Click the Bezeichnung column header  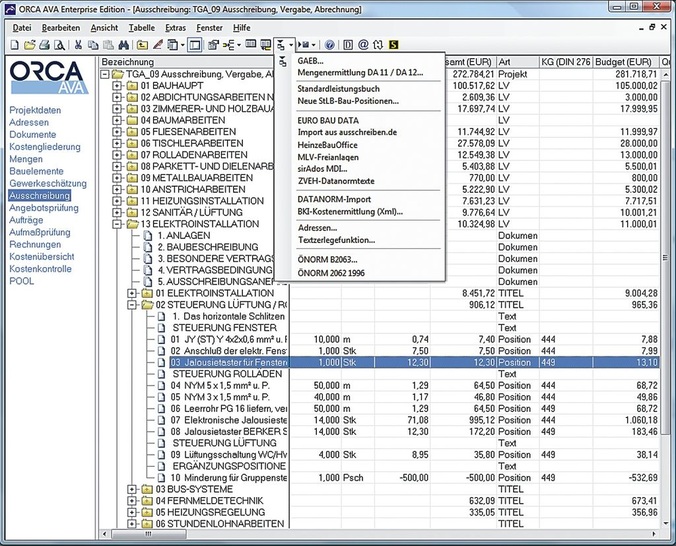[186, 62]
